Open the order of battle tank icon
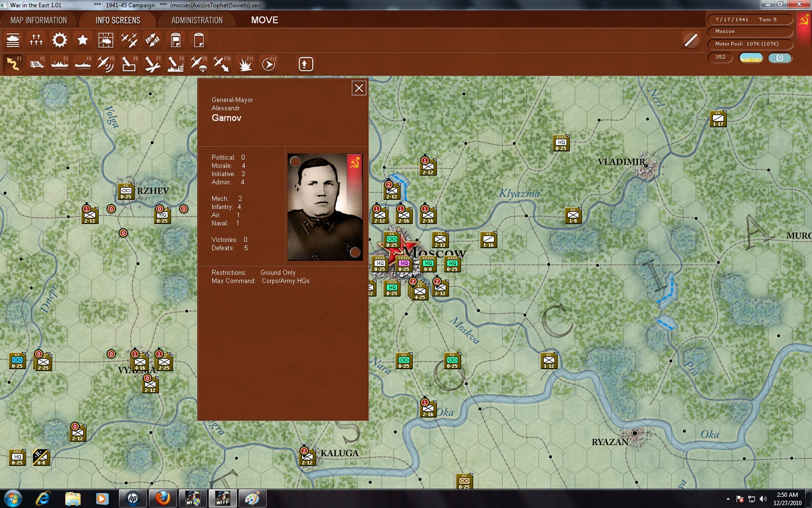This screenshot has height=508, width=812. click(x=13, y=40)
